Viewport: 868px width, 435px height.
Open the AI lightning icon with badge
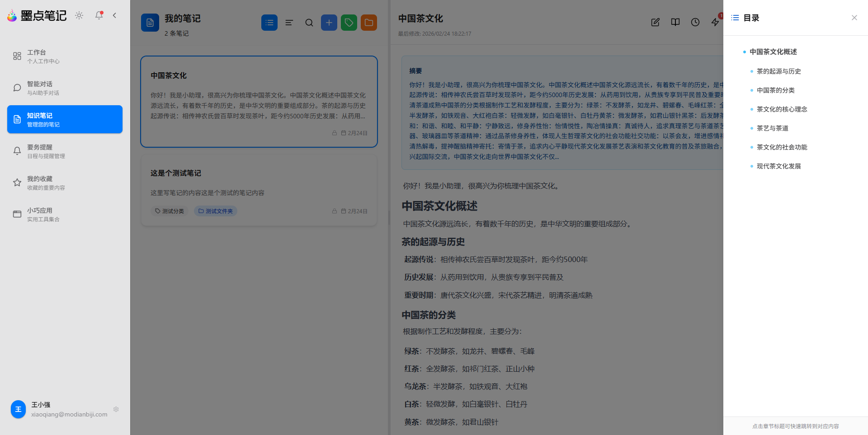pos(715,22)
